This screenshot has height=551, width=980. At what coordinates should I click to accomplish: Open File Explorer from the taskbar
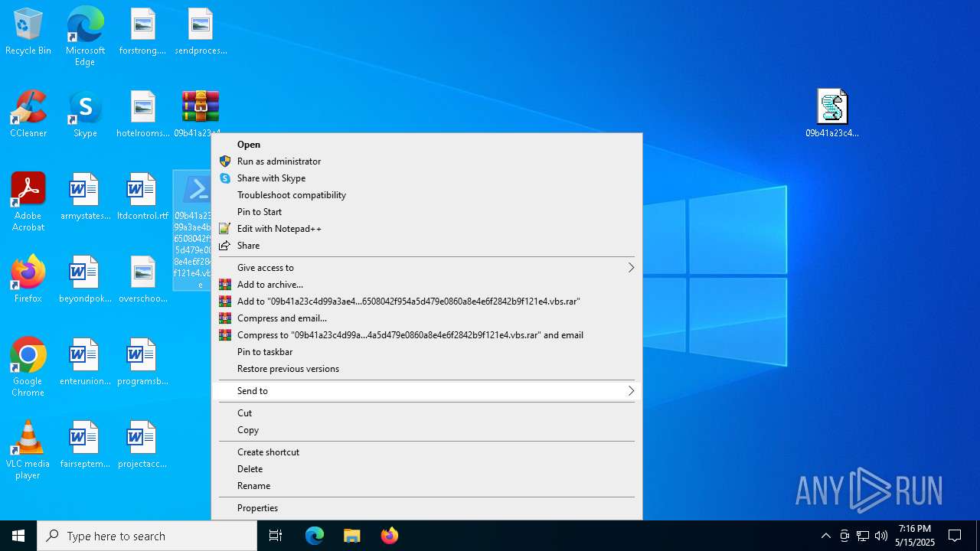click(x=351, y=536)
